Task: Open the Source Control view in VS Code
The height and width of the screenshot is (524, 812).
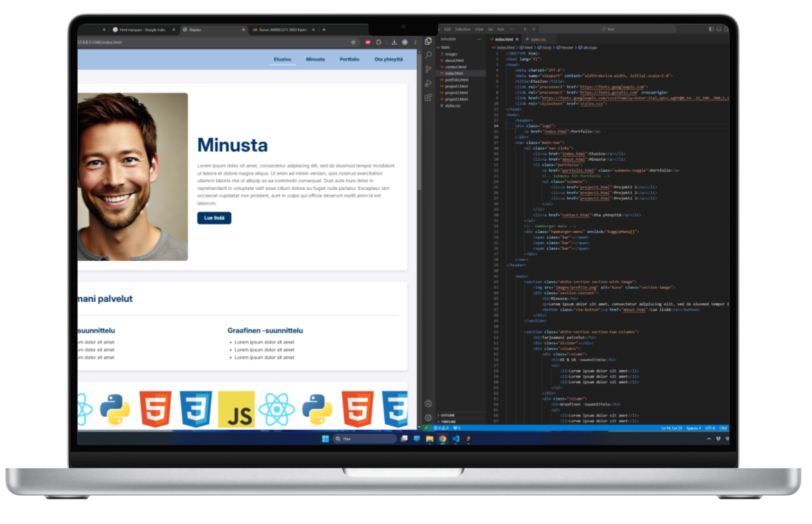Action: [428, 69]
